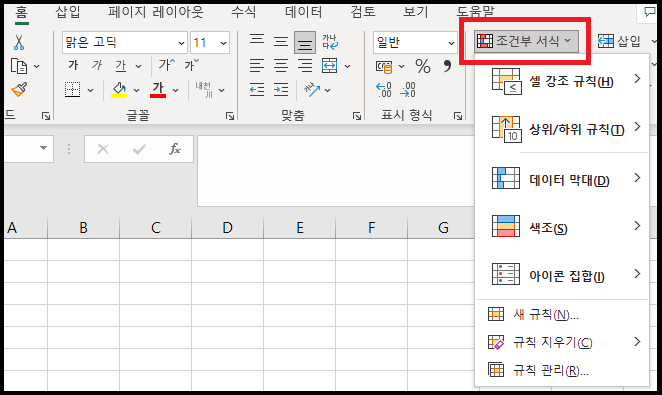Select the Format Painter brush icon

click(19, 89)
